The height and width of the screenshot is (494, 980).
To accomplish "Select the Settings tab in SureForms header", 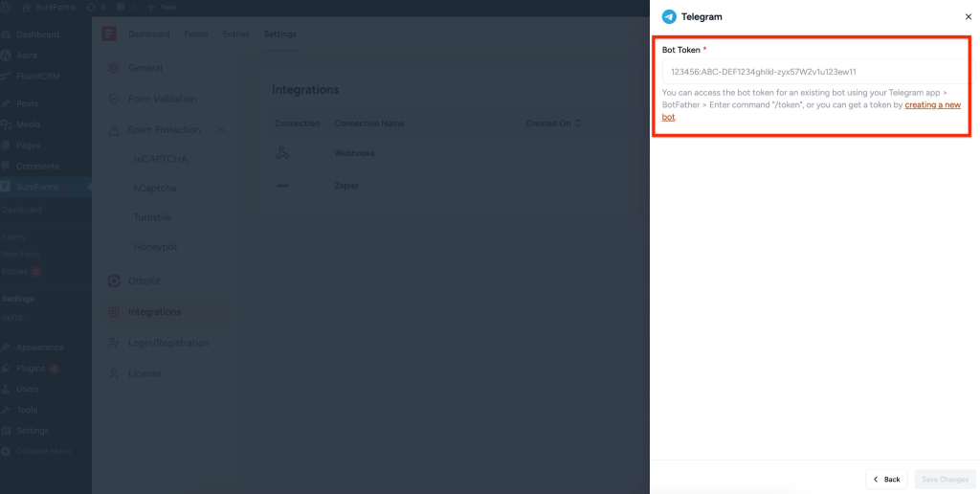I will [280, 34].
